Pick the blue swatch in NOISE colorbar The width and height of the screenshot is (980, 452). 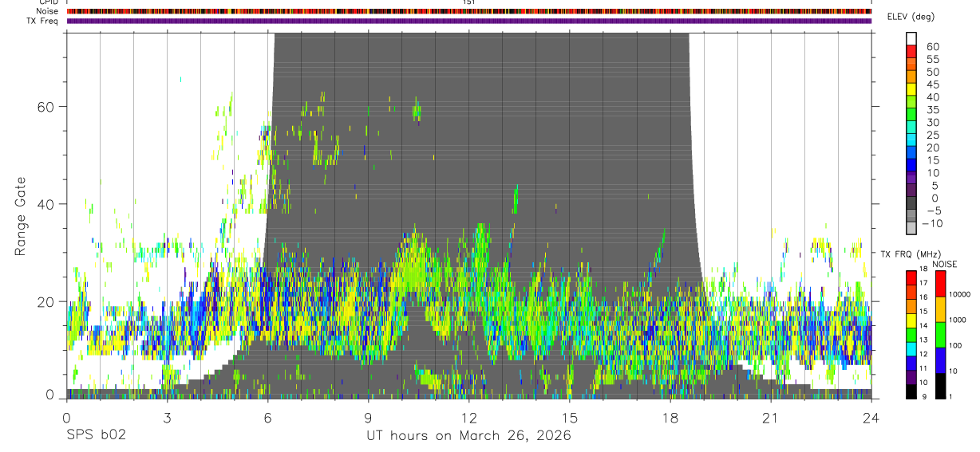pos(939,360)
